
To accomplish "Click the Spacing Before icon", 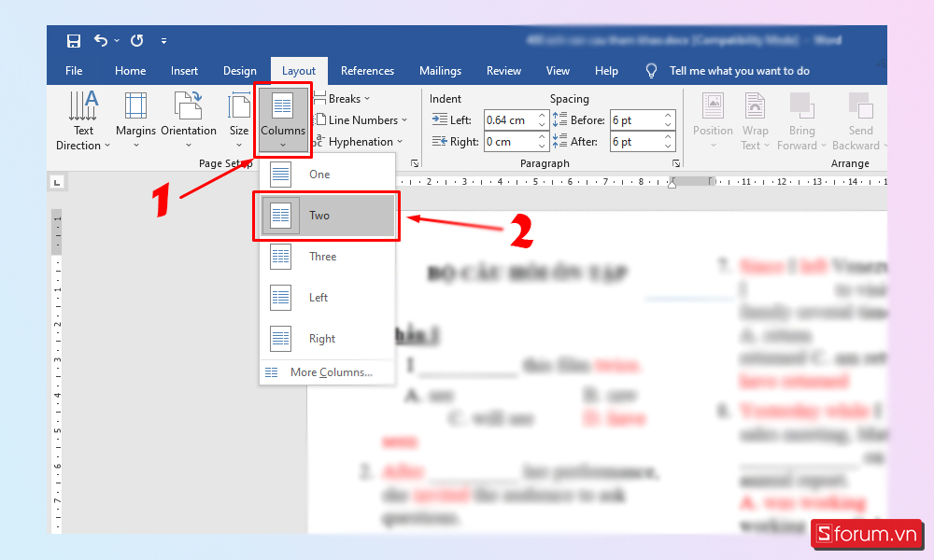I will coord(559,119).
